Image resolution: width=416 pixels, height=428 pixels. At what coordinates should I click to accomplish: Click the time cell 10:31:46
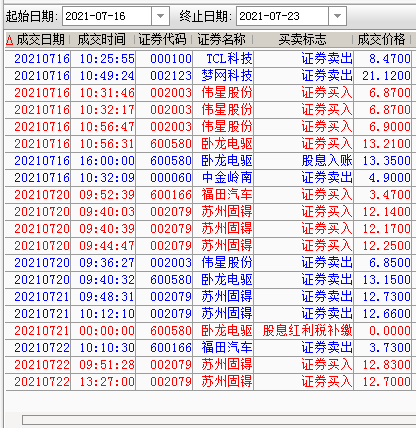103,93
